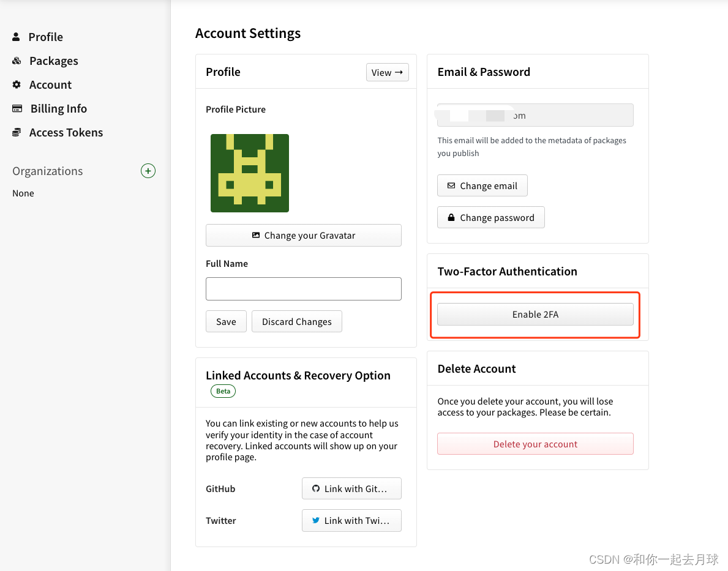Click the Billing Info credit card icon

17,108
